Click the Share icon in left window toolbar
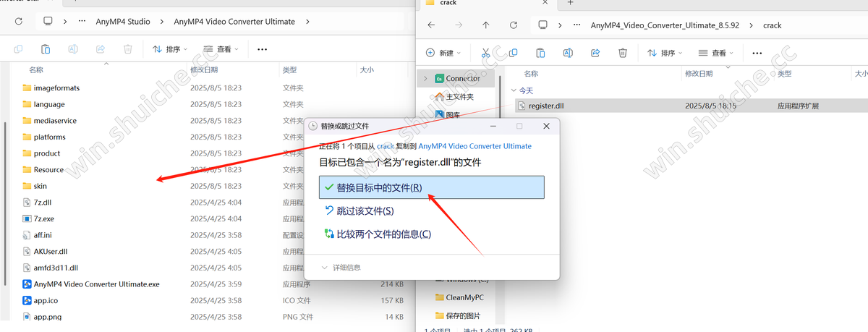This screenshot has width=868, height=332. click(101, 49)
